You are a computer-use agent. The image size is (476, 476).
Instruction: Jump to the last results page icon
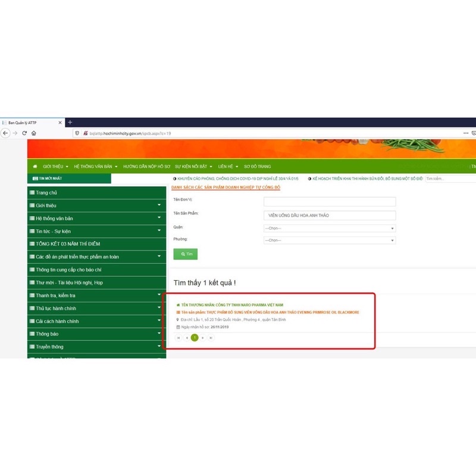coord(211,337)
